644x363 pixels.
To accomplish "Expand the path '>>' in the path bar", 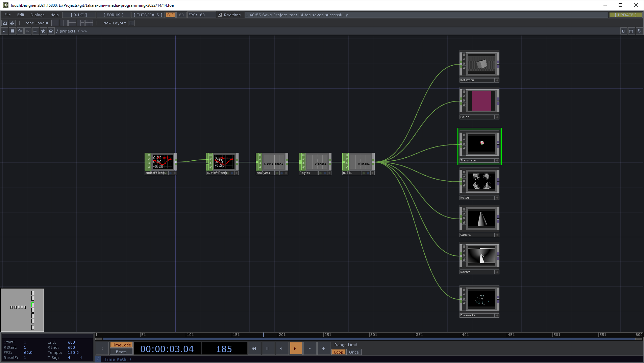I will 84,31.
